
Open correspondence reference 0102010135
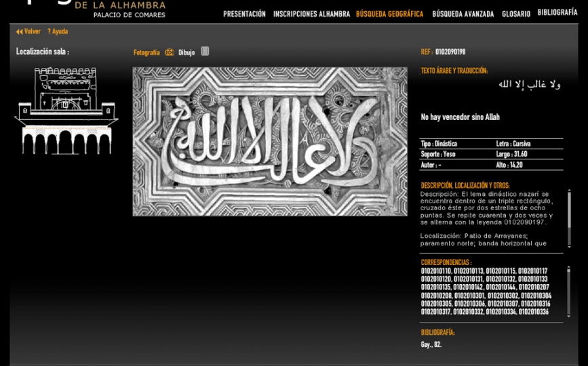tap(436, 287)
